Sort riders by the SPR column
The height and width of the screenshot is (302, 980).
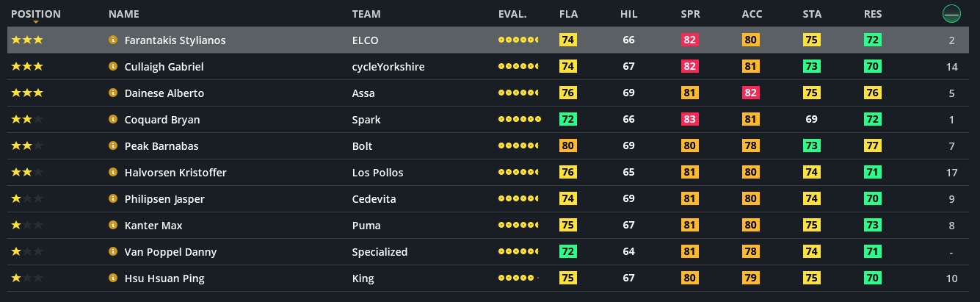[x=689, y=14]
